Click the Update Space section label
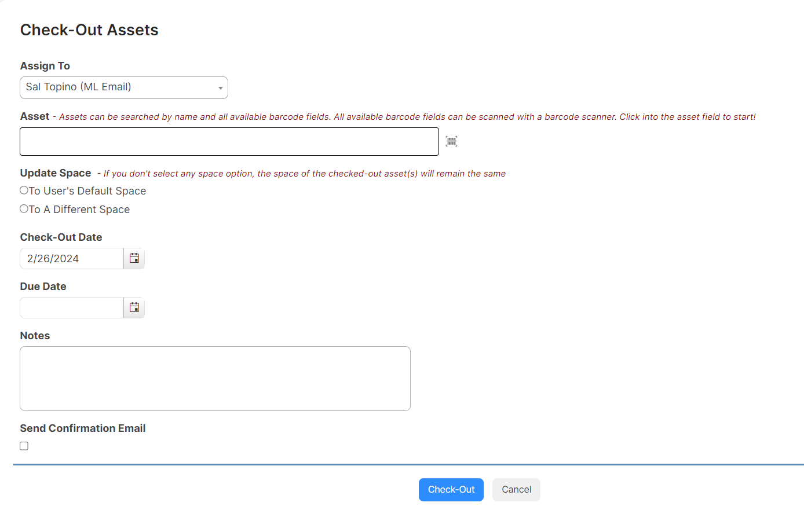Screen dimensions: 804x532 [56, 173]
